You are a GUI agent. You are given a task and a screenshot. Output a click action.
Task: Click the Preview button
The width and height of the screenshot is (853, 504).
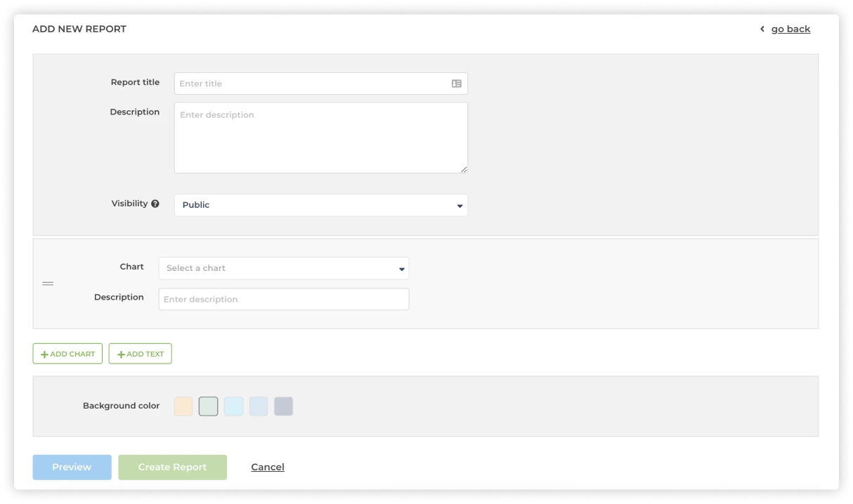tap(72, 467)
